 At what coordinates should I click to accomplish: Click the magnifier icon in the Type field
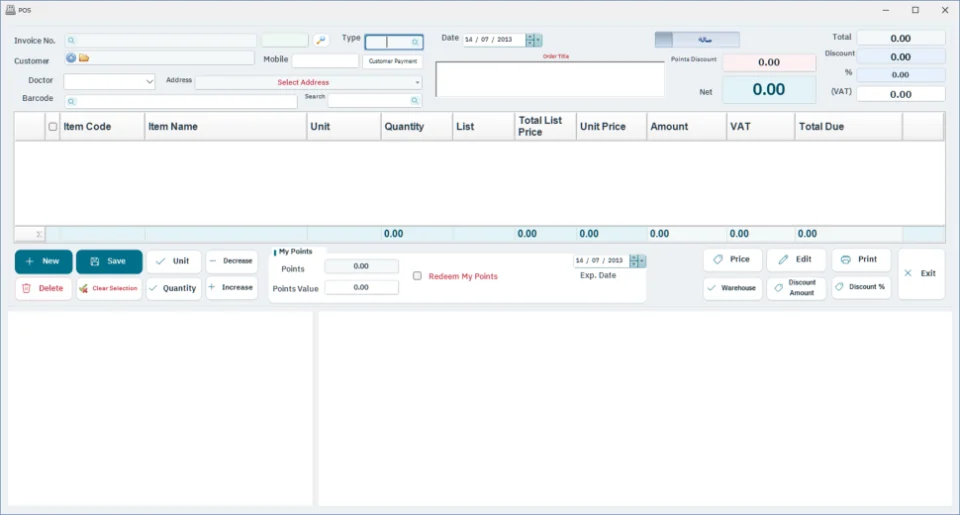pyautogui.click(x=415, y=42)
